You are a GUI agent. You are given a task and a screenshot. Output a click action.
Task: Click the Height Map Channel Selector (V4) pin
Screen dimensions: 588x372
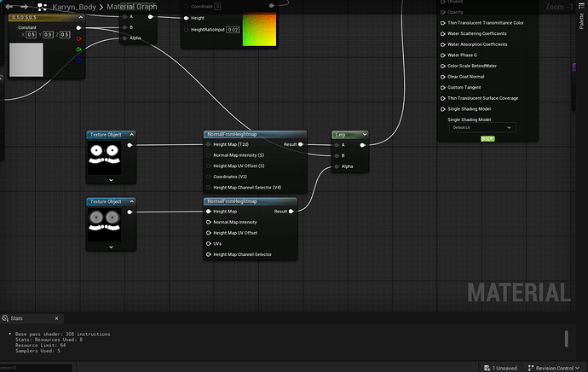pos(209,188)
